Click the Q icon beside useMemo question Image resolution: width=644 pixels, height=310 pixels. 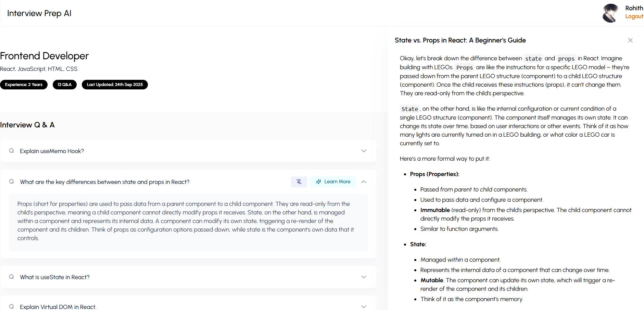[x=12, y=151]
